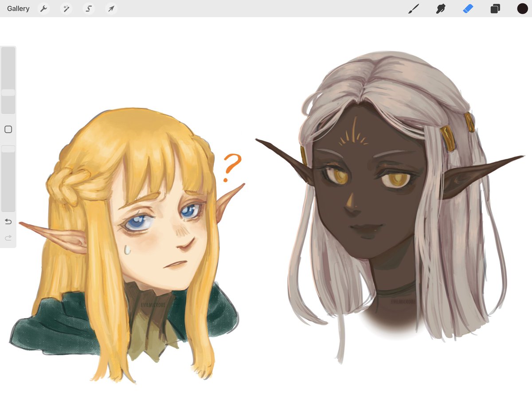Activate the Selection tool

point(89,8)
